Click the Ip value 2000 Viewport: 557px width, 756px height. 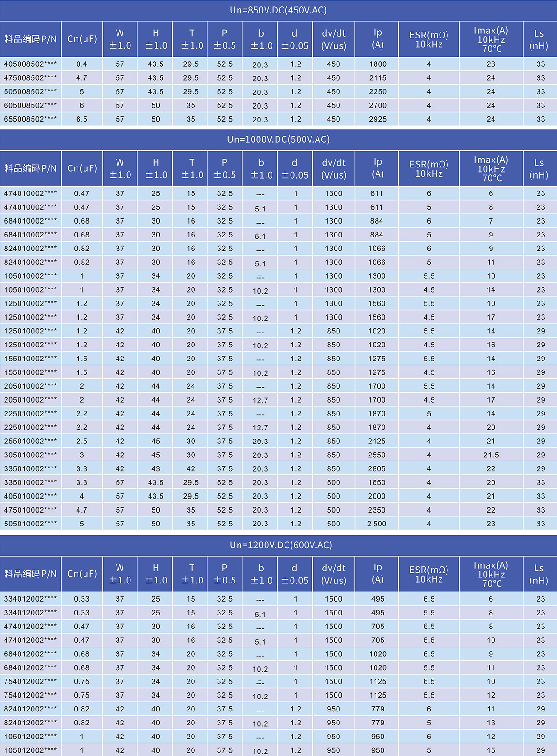coord(377,496)
